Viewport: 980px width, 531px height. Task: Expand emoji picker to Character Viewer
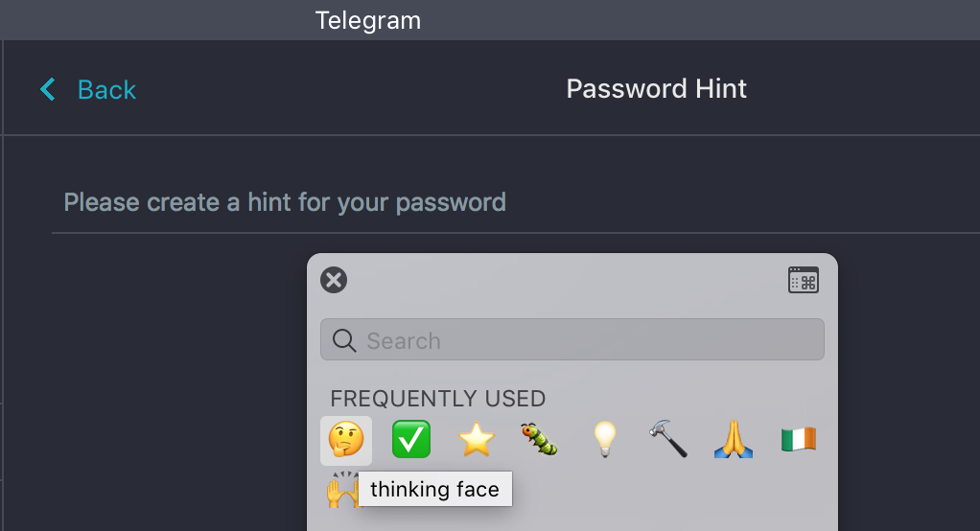803,280
